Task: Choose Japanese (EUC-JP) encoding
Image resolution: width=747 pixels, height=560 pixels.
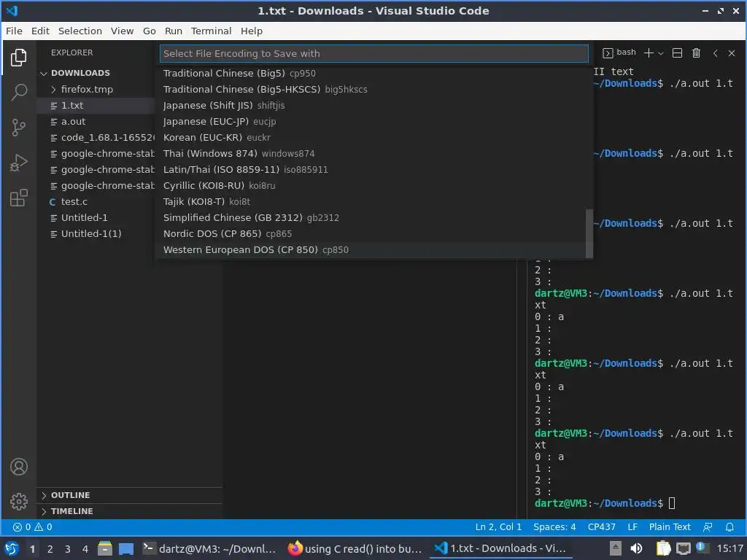Action: pyautogui.click(x=371, y=122)
